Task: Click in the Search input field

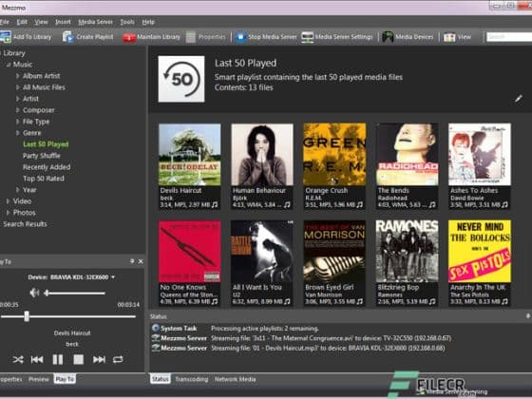Action: pos(509,37)
